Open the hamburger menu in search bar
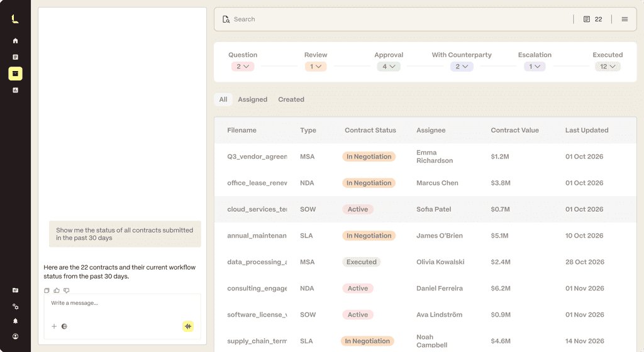 [x=625, y=19]
